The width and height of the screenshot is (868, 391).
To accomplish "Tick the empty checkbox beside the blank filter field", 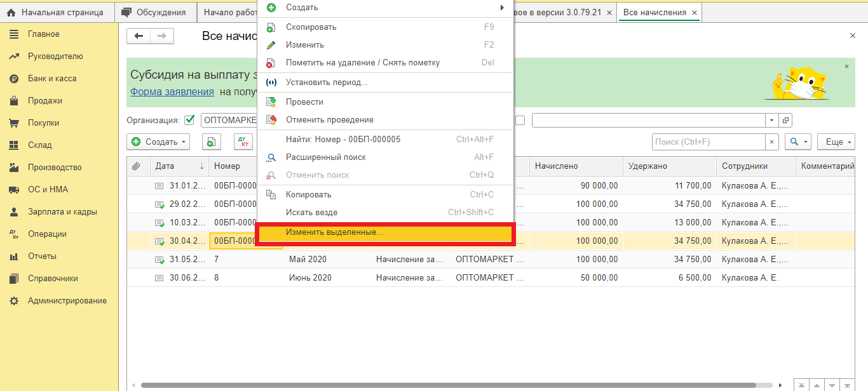I will coord(520,120).
